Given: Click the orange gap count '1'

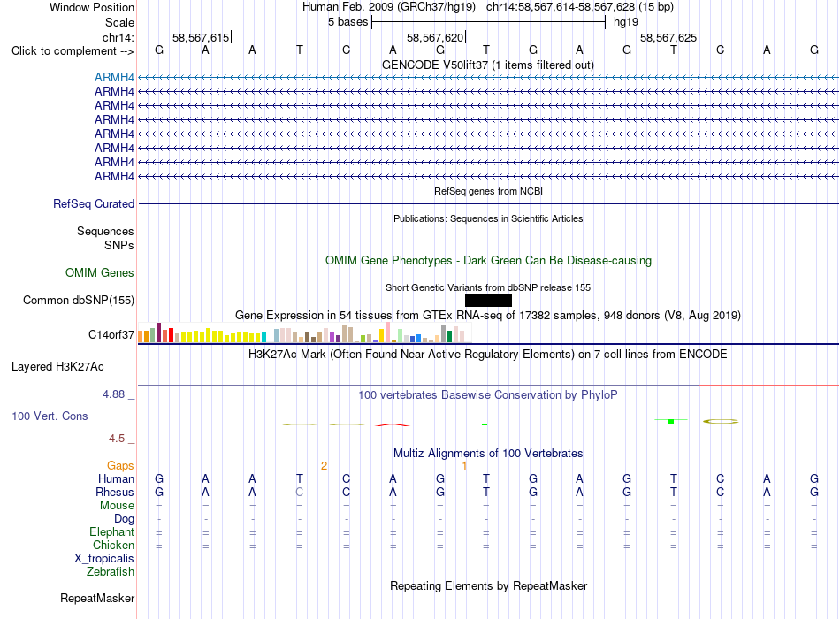Looking at the screenshot, I should (x=464, y=466).
